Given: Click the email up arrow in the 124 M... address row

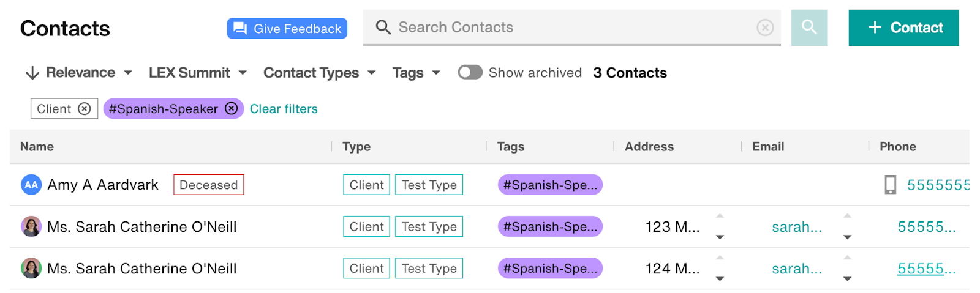Looking at the screenshot, I should pyautogui.click(x=848, y=258).
